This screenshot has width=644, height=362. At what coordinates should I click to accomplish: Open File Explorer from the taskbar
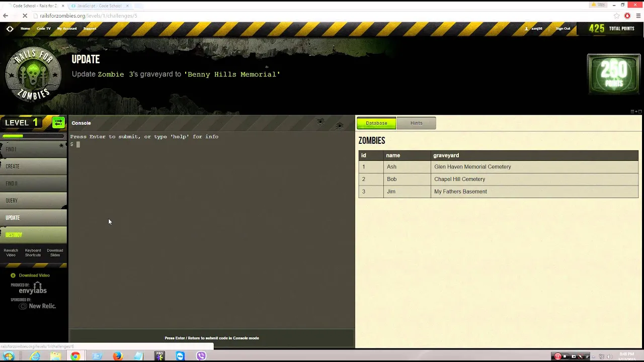pyautogui.click(x=55, y=356)
